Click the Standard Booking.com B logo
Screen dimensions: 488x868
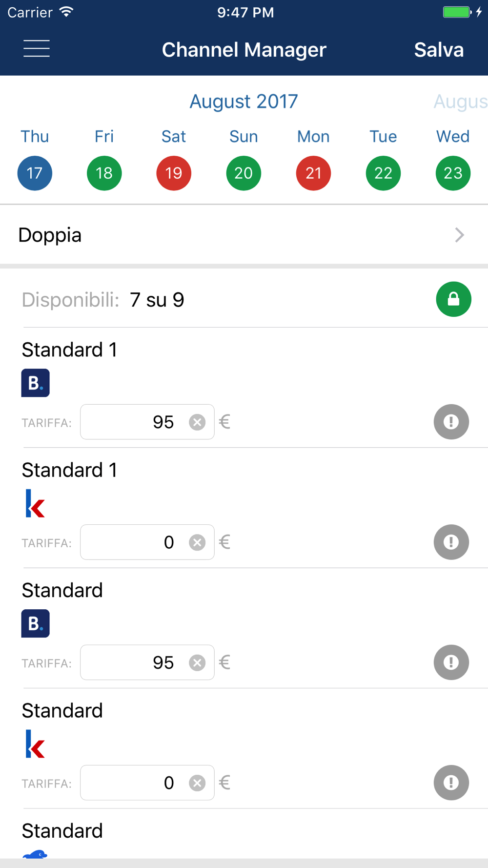(36, 623)
